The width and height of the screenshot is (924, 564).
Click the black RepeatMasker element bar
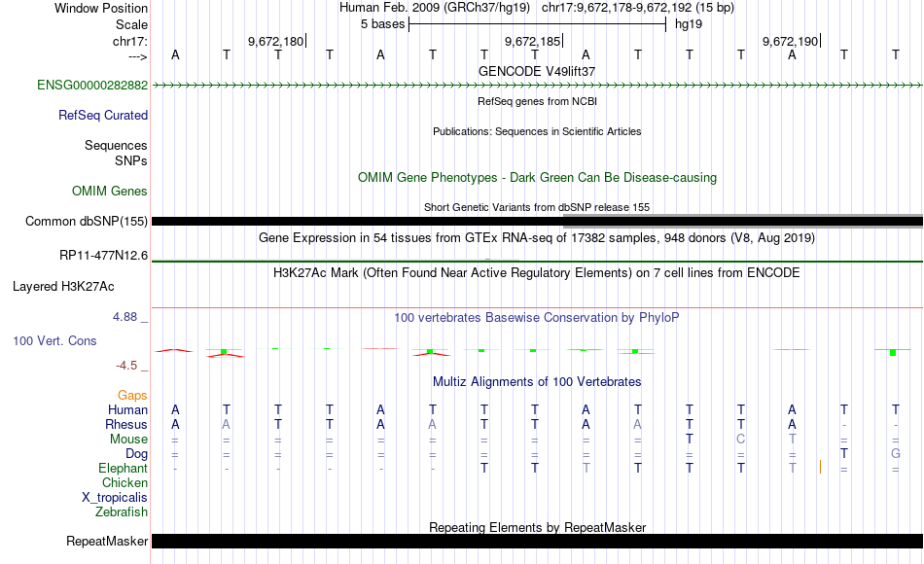538,541
